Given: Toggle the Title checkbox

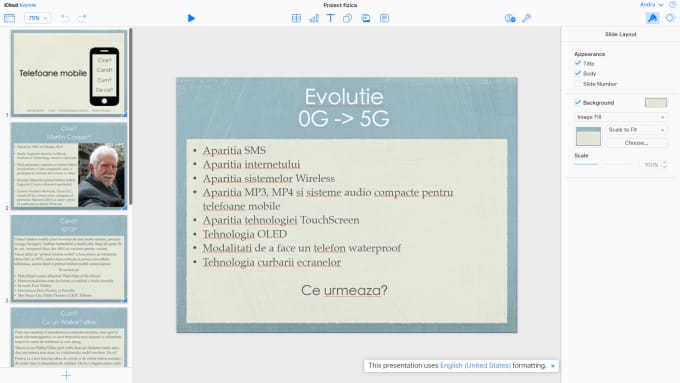Looking at the screenshot, I should [578, 63].
